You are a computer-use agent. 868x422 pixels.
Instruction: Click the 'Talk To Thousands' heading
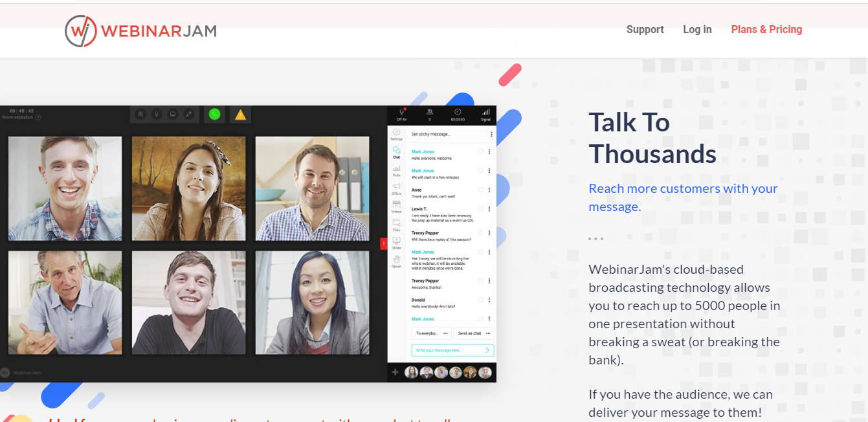coord(652,138)
